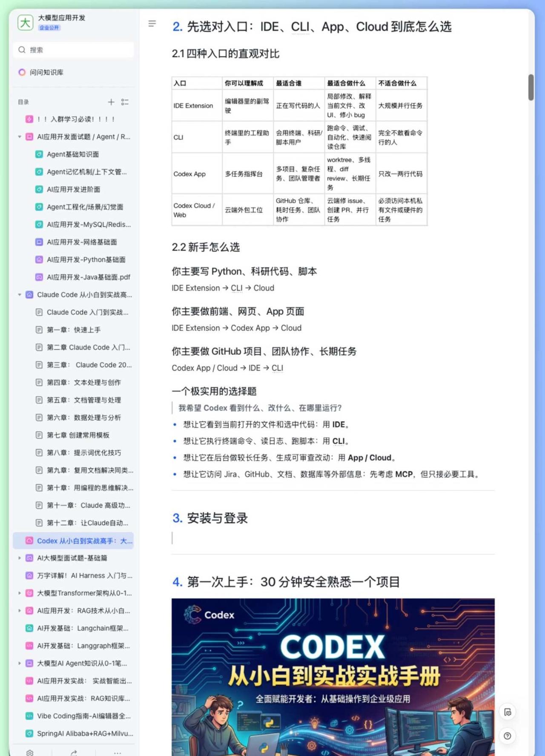
Task: Click the 最适合做什么 table column header
Action: [350, 83]
